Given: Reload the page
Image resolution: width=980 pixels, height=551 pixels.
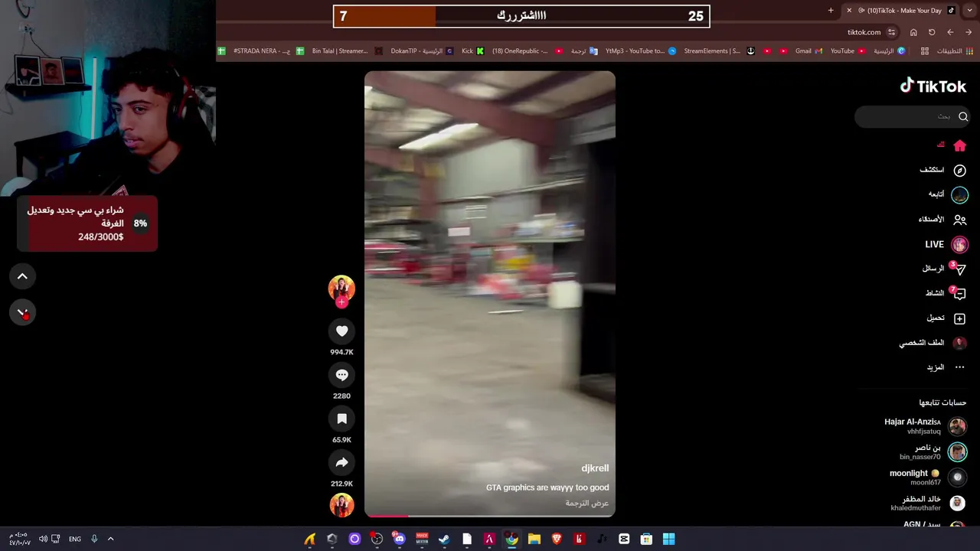Looking at the screenshot, I should click(x=932, y=32).
